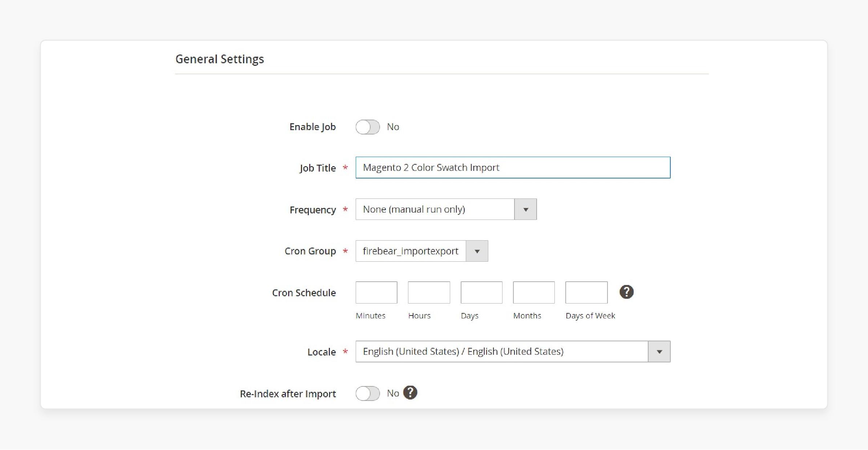Click the Locale label
868x450 pixels.
[x=322, y=352]
